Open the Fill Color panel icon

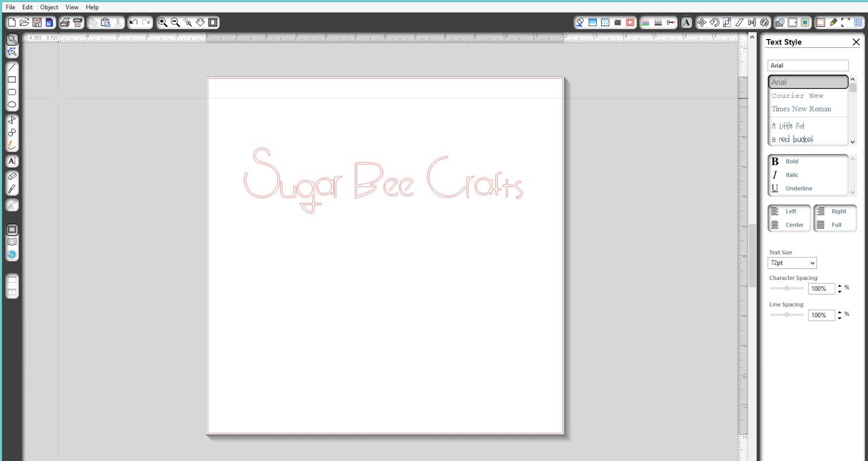pos(580,22)
